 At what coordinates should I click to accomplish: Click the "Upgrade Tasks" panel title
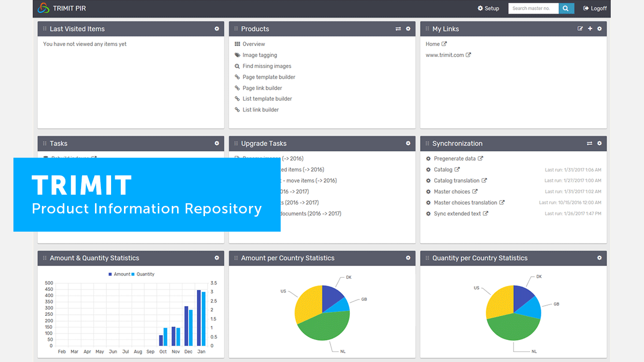(x=264, y=144)
